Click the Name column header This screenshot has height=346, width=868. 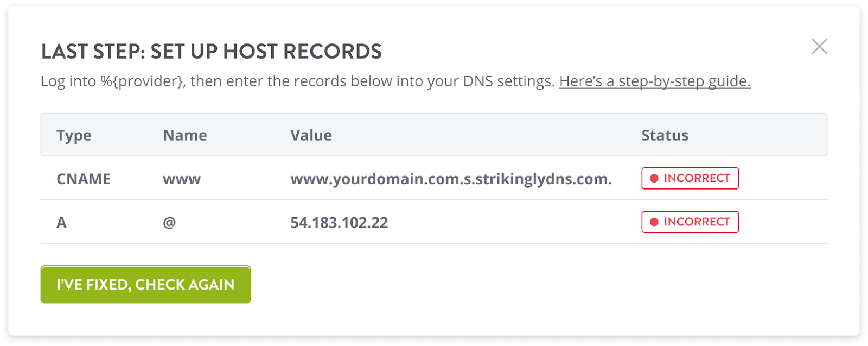coord(185,135)
